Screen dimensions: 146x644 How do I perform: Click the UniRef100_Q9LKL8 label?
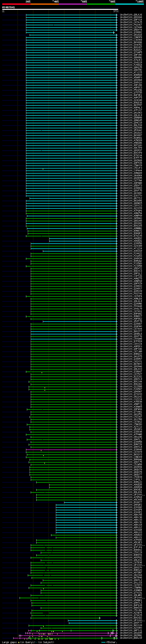coord(131,301)
